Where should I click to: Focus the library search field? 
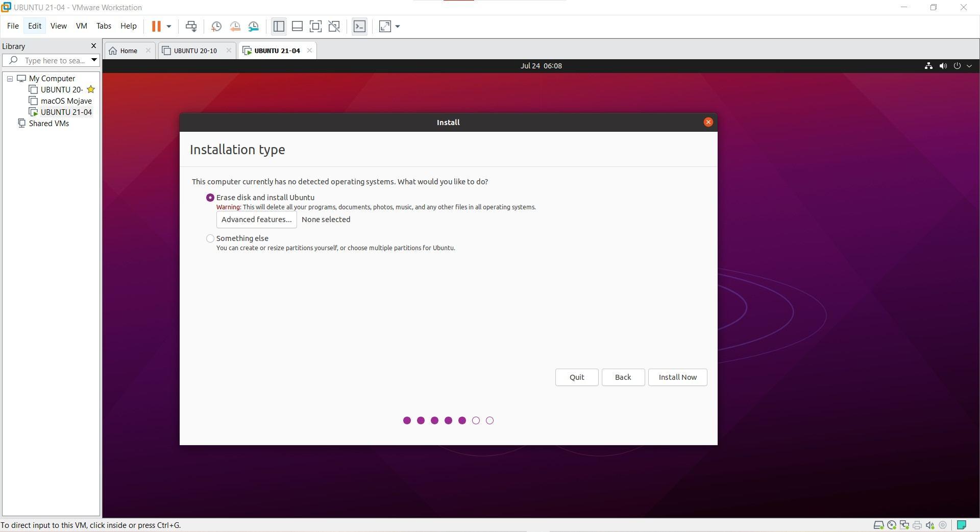point(50,60)
